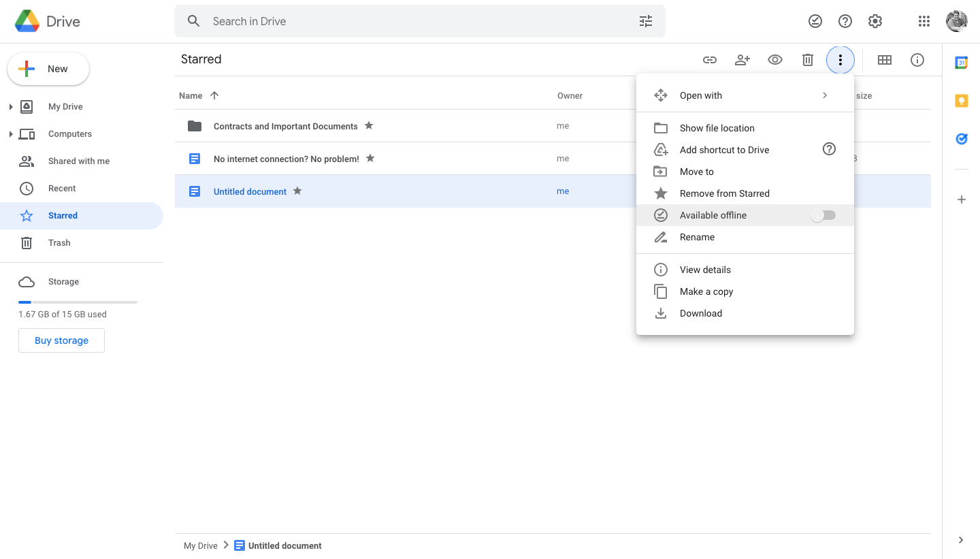Share the selected file with others
The image size is (980, 559).
[x=742, y=59]
